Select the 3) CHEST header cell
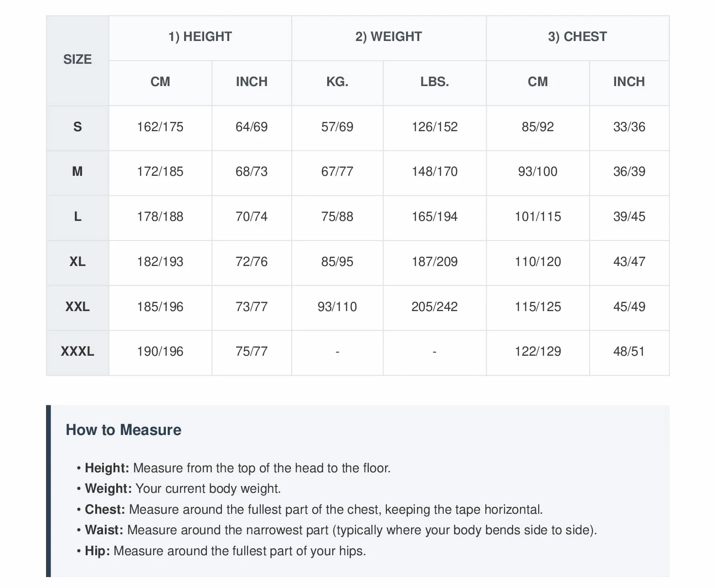This screenshot has width=715, height=588. point(577,37)
